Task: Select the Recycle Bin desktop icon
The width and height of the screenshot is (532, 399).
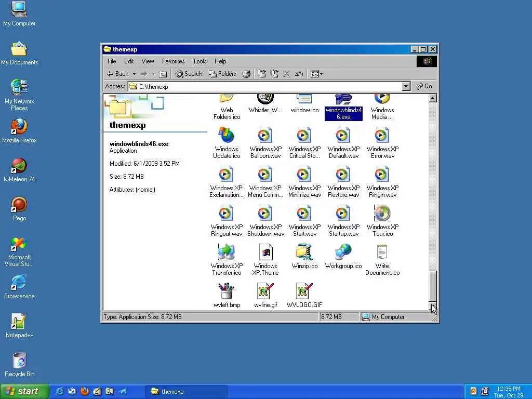Action: (19, 365)
